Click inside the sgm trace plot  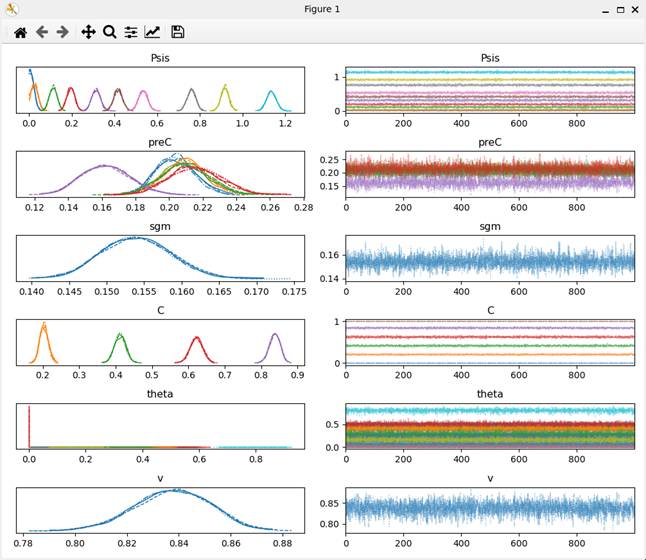pos(490,262)
